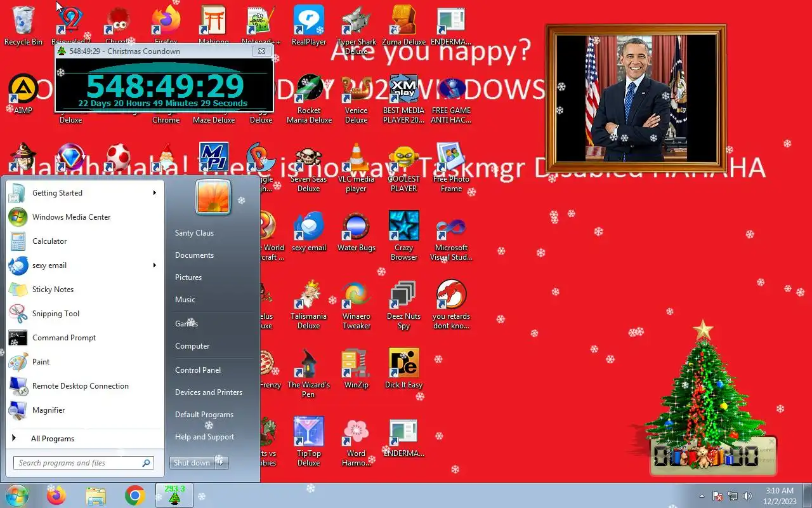Image resolution: width=812 pixels, height=508 pixels.
Task: Click the framed portrait photo gadget
Action: pyautogui.click(x=636, y=99)
